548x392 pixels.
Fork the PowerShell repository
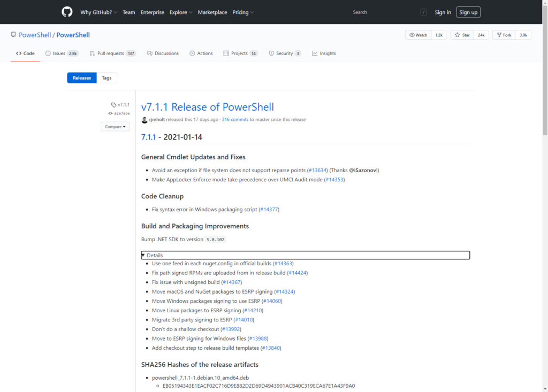click(x=504, y=35)
